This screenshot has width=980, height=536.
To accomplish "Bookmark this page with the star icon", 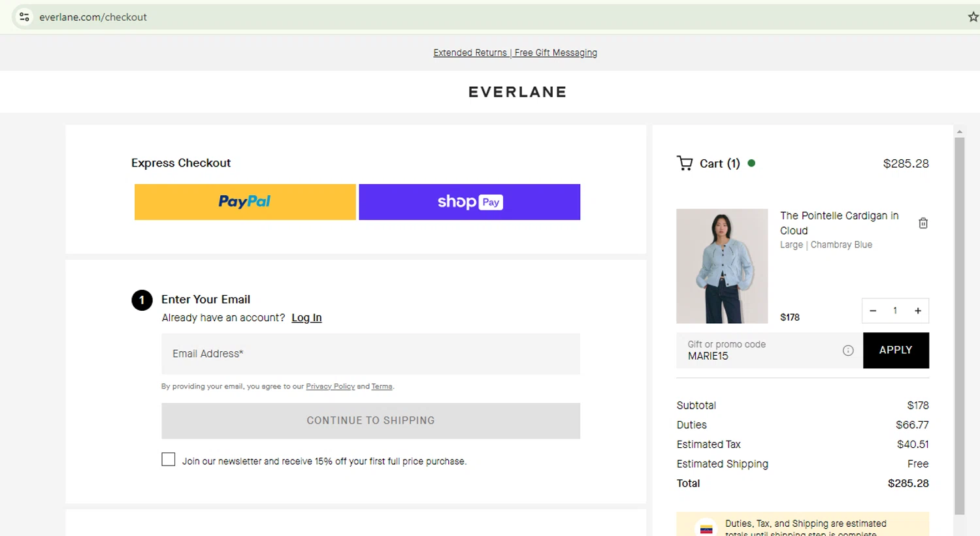I will pyautogui.click(x=973, y=17).
